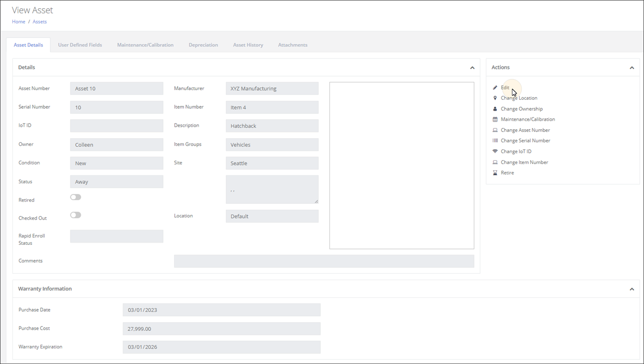Open the Maintenance/Calibration tab
Viewport: 644px width, 364px height.
145,45
